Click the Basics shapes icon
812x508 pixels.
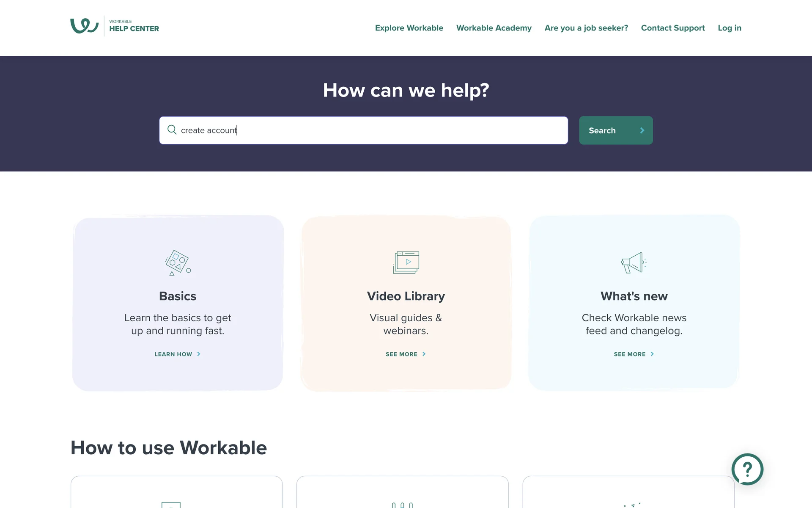(178, 262)
